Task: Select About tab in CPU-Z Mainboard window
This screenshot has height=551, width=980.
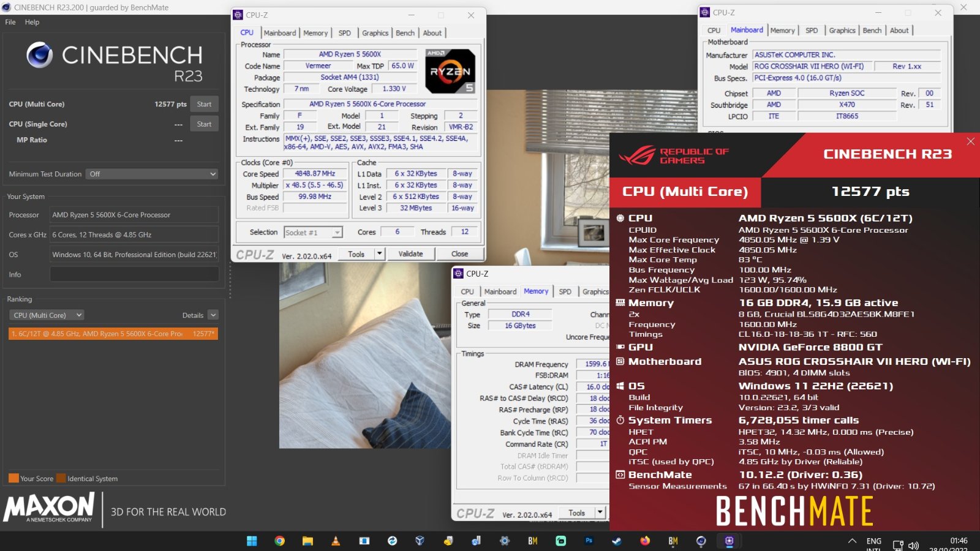Action: (x=899, y=31)
